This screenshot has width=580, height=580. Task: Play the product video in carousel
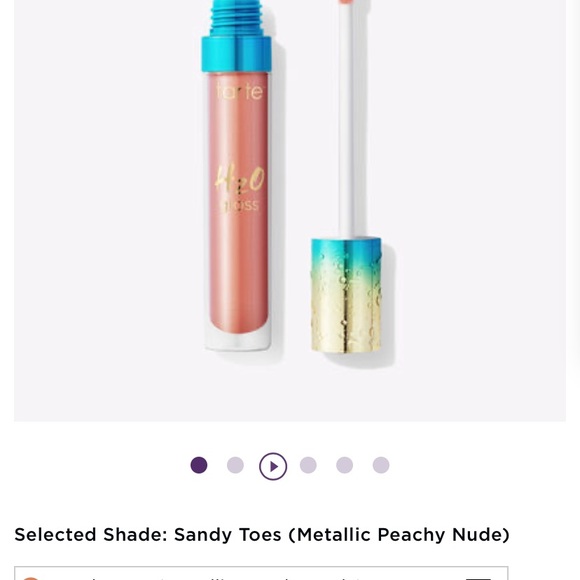[273, 466]
